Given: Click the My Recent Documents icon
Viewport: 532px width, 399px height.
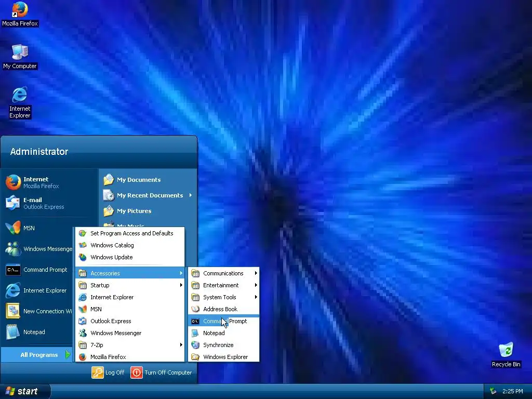Looking at the screenshot, I should pos(109,195).
